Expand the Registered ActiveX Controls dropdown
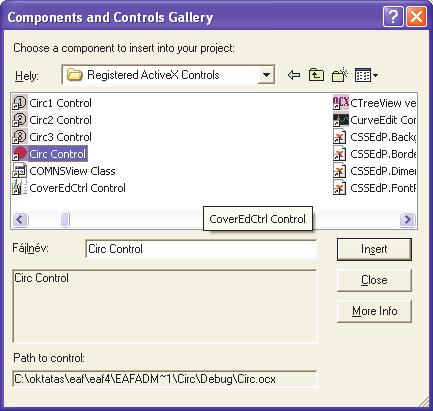Image resolution: width=433 pixels, height=411 pixels. click(x=266, y=75)
